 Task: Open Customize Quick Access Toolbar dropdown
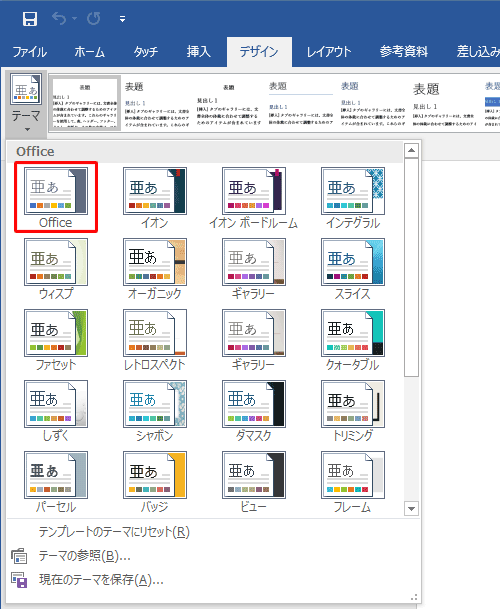click(x=122, y=19)
